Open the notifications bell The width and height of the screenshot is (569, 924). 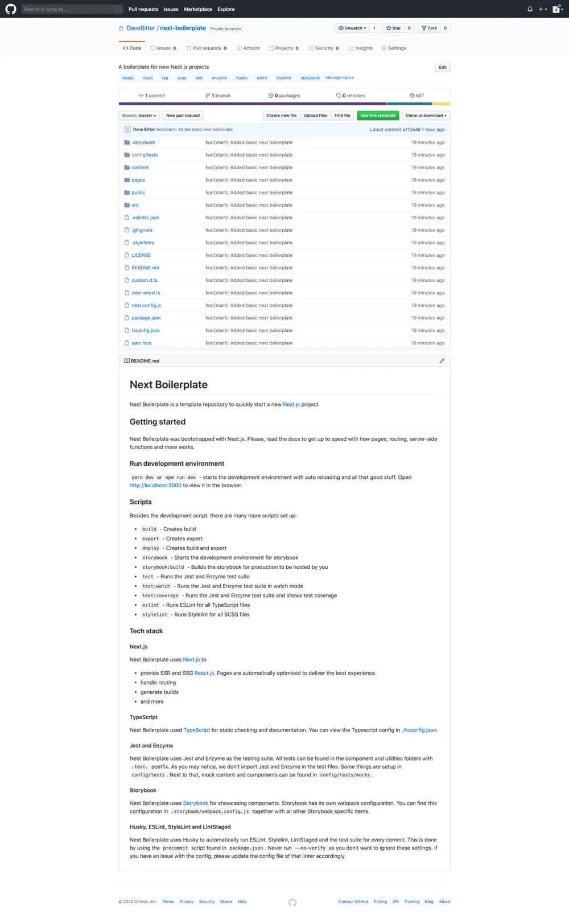click(530, 9)
